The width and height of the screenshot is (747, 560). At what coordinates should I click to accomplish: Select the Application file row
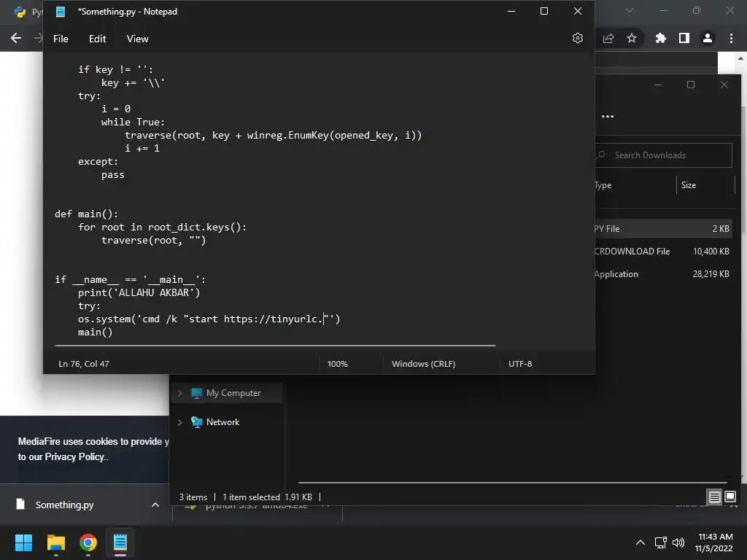coord(664,274)
